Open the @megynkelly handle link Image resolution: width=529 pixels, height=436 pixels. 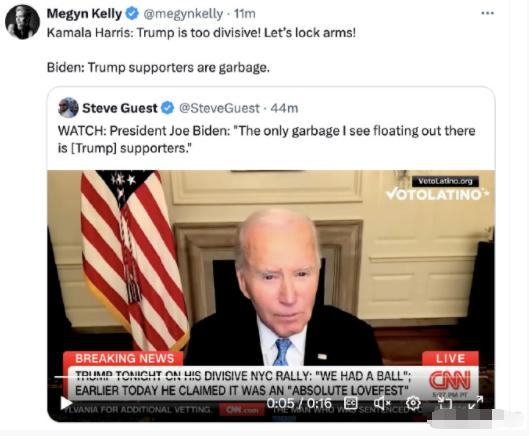coord(183,14)
